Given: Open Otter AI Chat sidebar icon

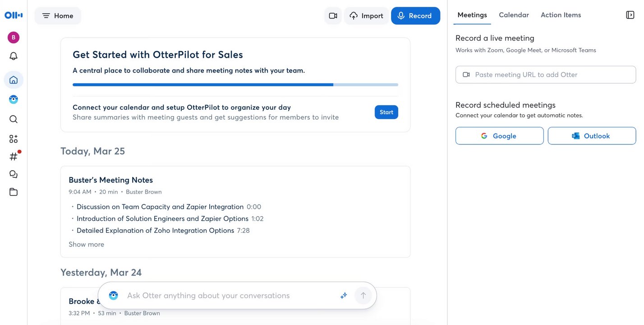Looking at the screenshot, I should click(x=14, y=99).
